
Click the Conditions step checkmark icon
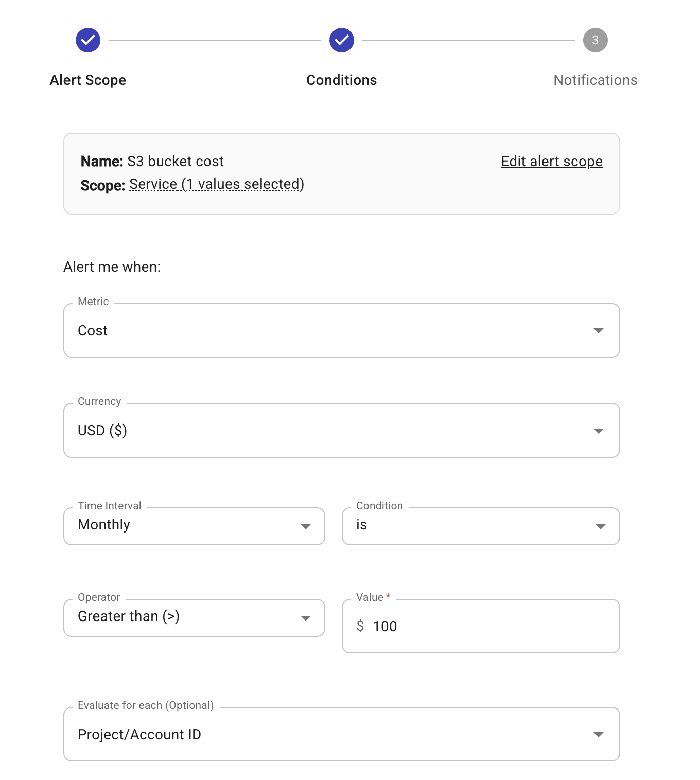341,40
